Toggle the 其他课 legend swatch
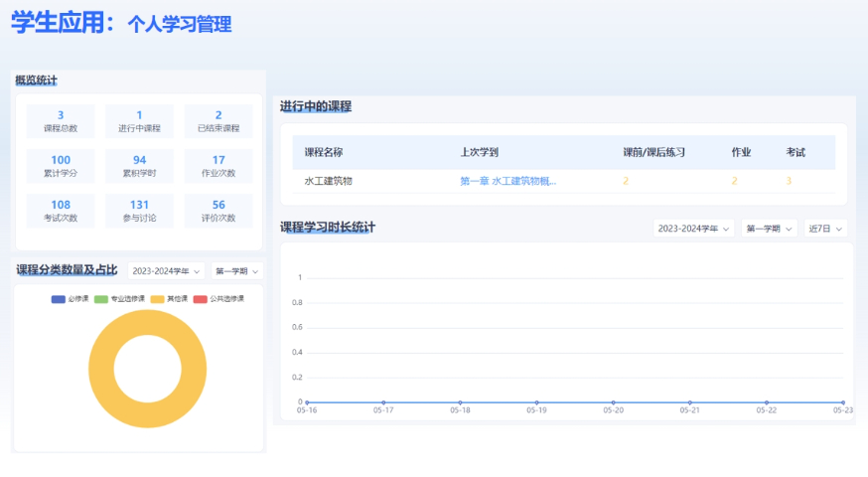This screenshot has height=477, width=868. [157, 299]
